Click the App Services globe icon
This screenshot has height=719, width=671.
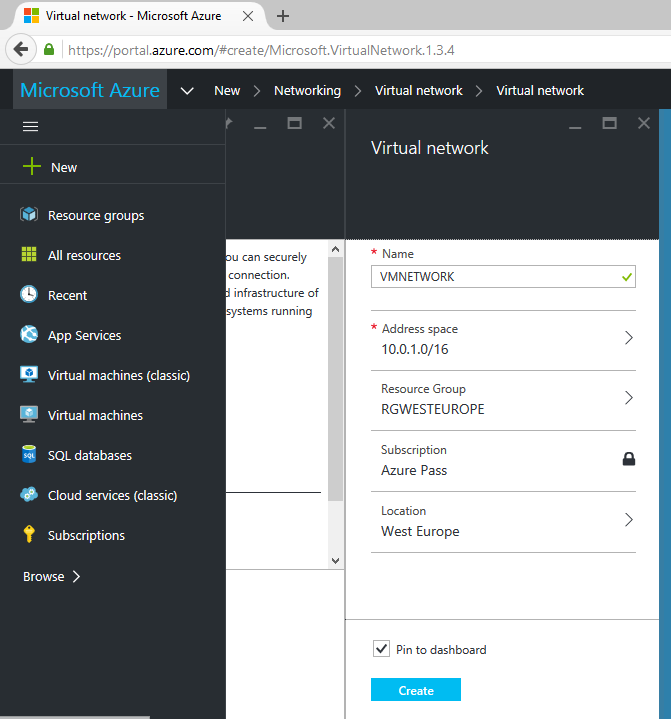tap(29, 334)
